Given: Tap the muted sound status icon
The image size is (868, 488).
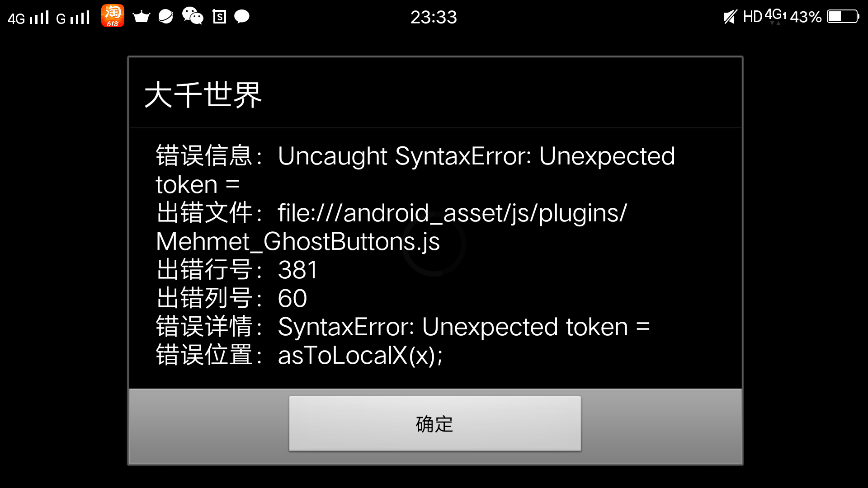Looking at the screenshot, I should (x=730, y=17).
